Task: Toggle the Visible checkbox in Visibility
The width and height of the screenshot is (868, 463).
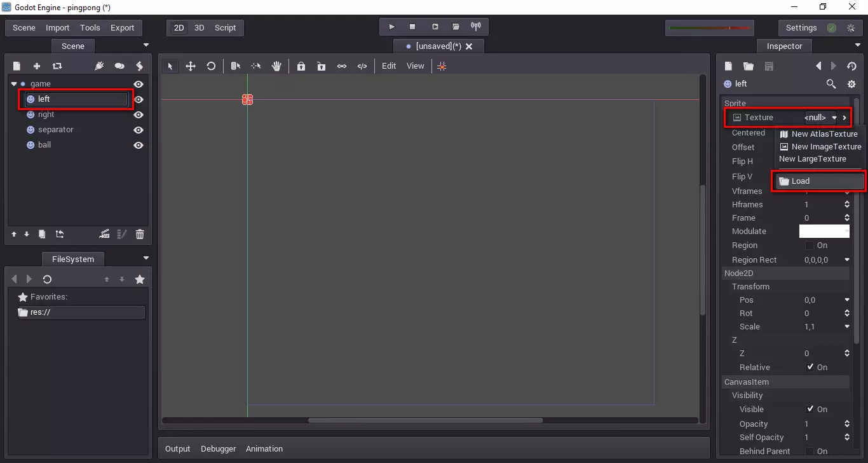Action: coord(810,409)
